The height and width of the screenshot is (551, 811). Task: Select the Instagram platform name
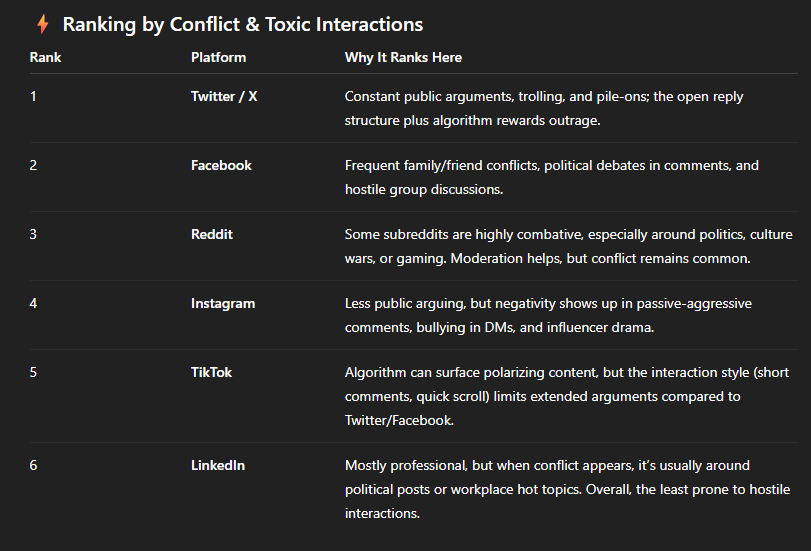tap(223, 303)
